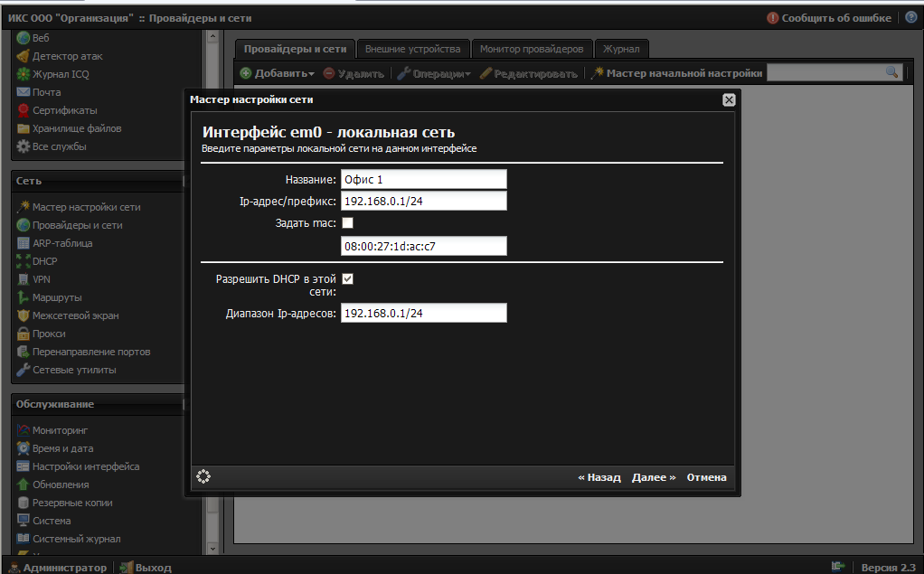Open the Мониторинг chart icon
924x574 pixels.
[x=23, y=430]
